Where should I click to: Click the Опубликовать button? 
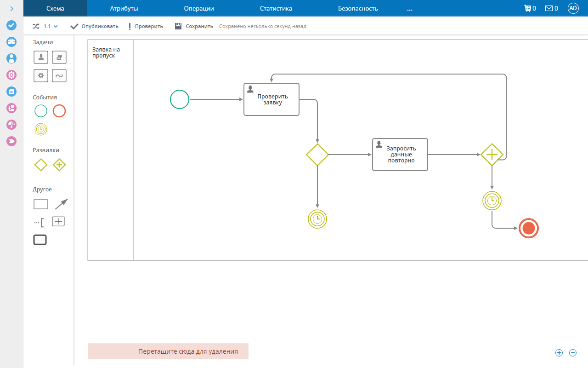[x=95, y=26]
